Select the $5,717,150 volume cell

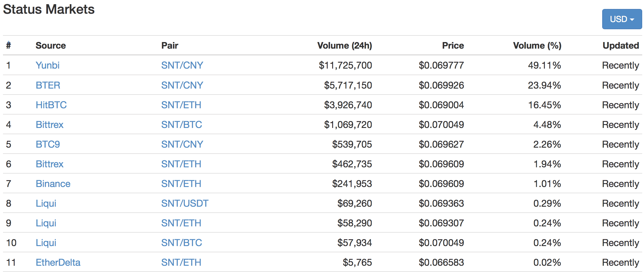click(348, 85)
